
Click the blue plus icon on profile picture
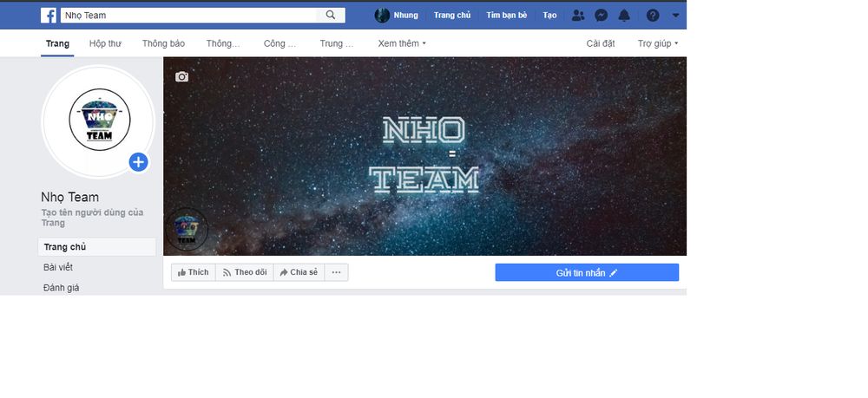pos(138,161)
